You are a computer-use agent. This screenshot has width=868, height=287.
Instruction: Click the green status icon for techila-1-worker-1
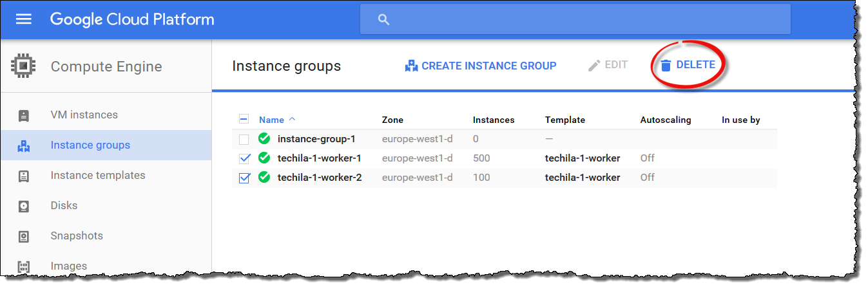coord(264,158)
